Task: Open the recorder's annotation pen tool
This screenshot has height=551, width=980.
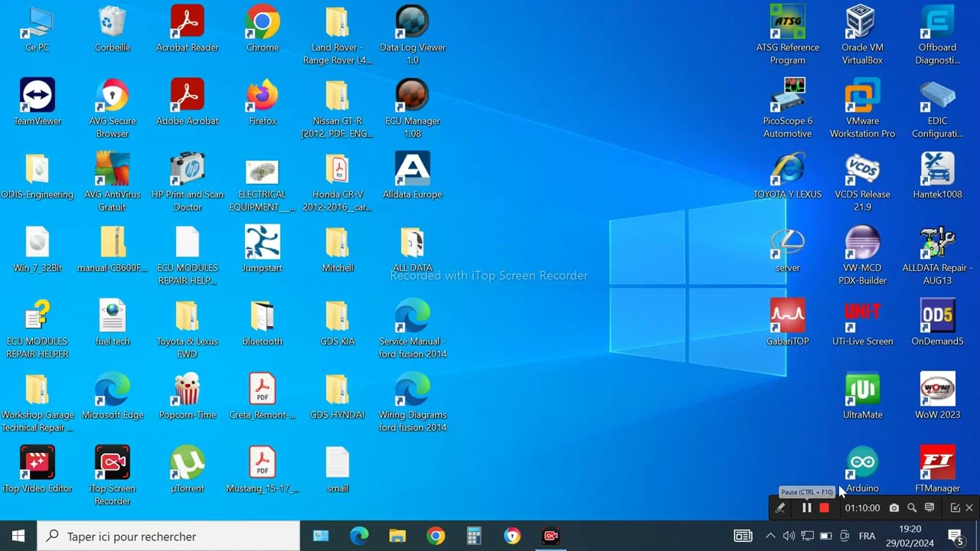Action: click(x=780, y=508)
